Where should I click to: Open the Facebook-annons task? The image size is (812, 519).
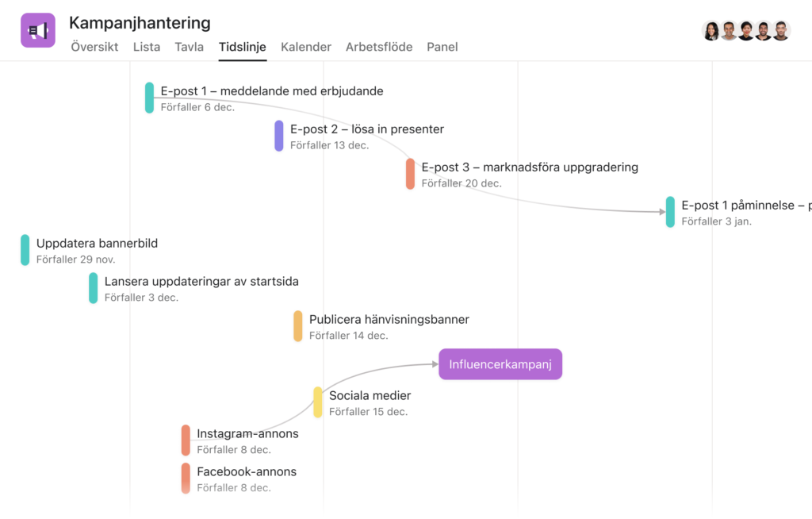pos(247,472)
